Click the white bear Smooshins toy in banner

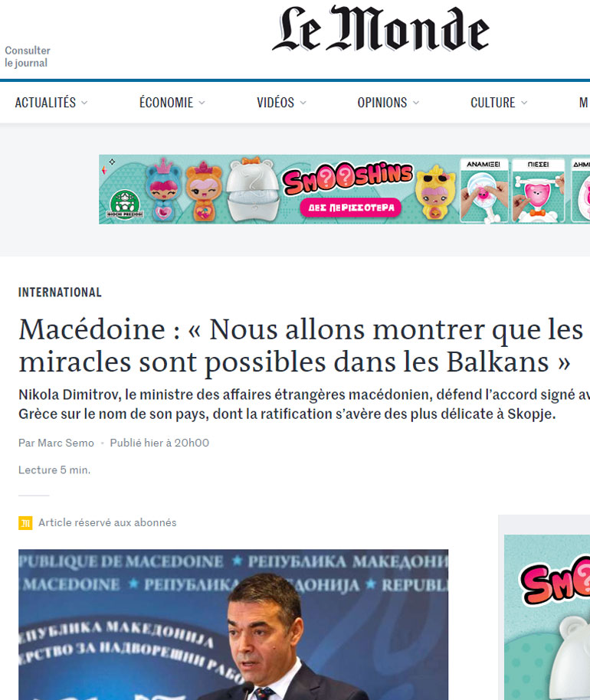coord(253,189)
